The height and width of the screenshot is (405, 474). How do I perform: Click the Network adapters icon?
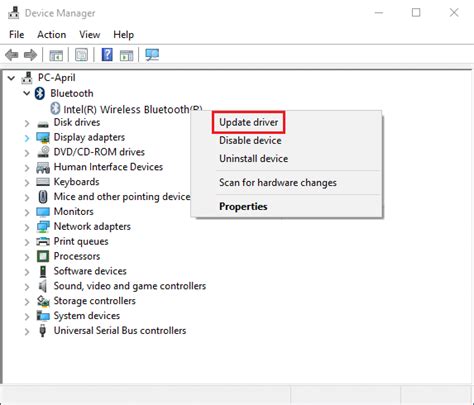coord(43,227)
